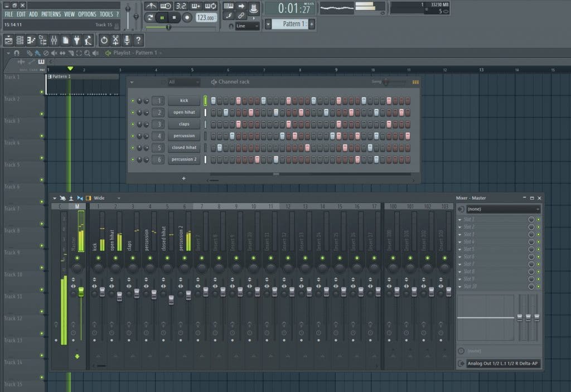Open mixer Wide layout dropdown
This screenshot has width=571, height=392.
point(118,198)
